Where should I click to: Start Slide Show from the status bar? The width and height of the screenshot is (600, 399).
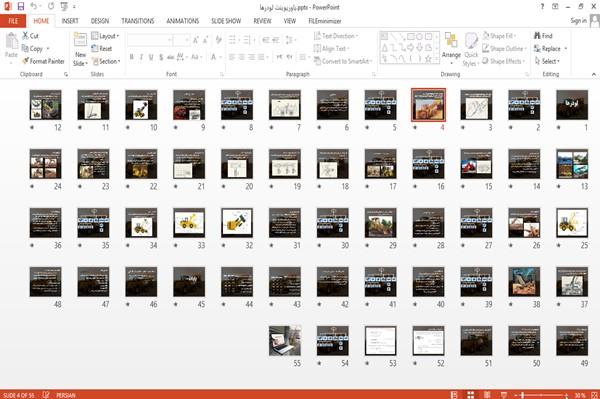click(x=504, y=395)
